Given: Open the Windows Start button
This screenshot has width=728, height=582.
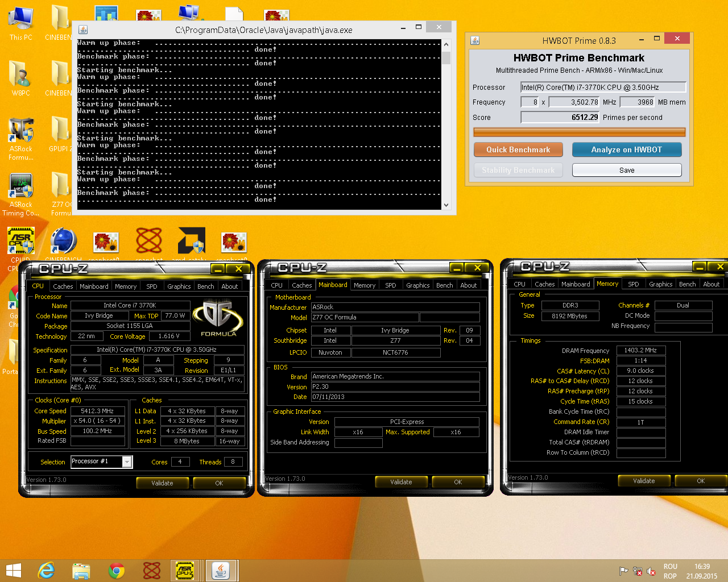Looking at the screenshot, I should pyautogui.click(x=13, y=571).
